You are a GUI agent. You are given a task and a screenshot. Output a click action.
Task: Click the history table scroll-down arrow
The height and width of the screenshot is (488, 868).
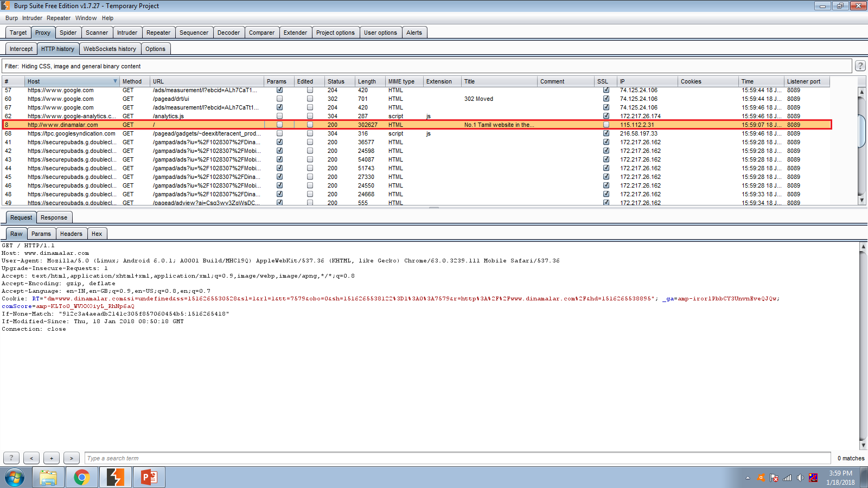[x=861, y=200]
